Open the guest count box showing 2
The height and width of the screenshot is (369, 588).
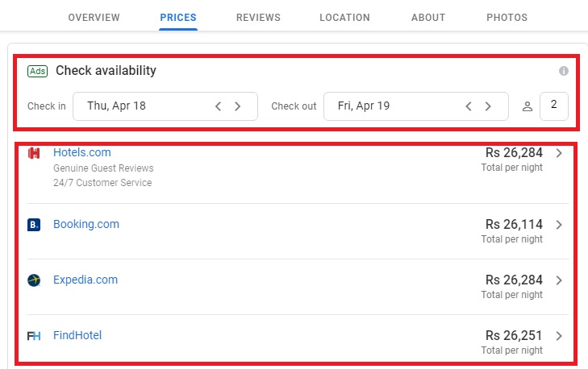(554, 106)
